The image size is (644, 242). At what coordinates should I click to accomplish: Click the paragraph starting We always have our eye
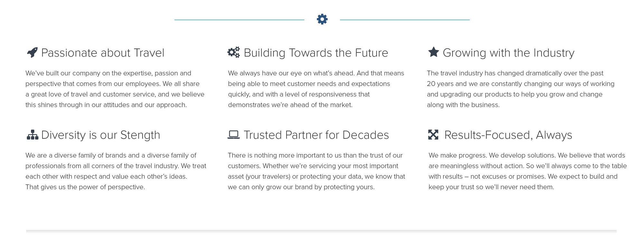tap(316, 89)
